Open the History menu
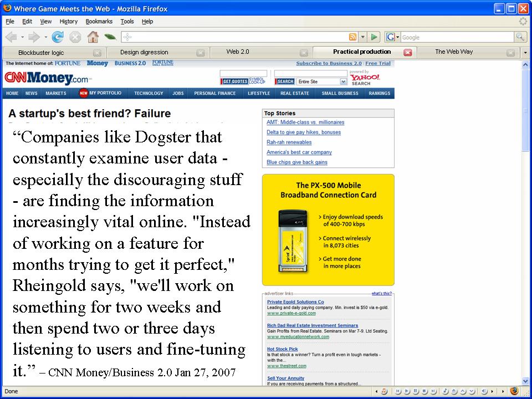The image size is (532, 399). click(69, 22)
